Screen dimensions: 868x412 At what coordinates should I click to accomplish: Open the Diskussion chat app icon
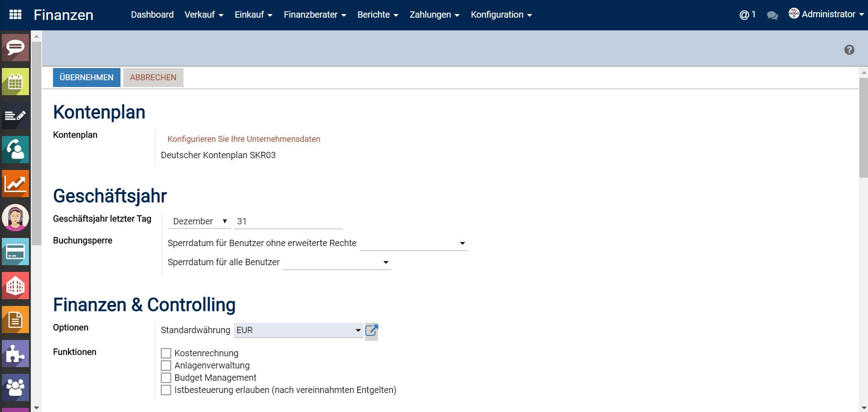click(x=15, y=47)
